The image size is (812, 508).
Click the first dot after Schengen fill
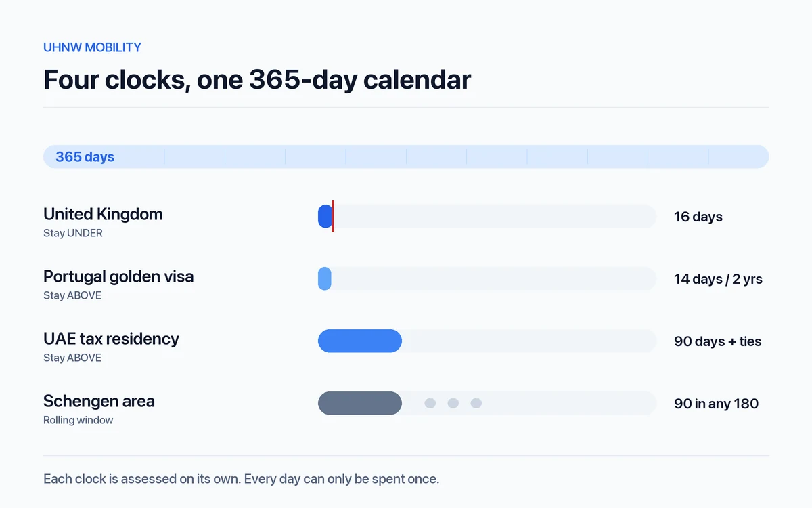pyautogui.click(x=430, y=403)
